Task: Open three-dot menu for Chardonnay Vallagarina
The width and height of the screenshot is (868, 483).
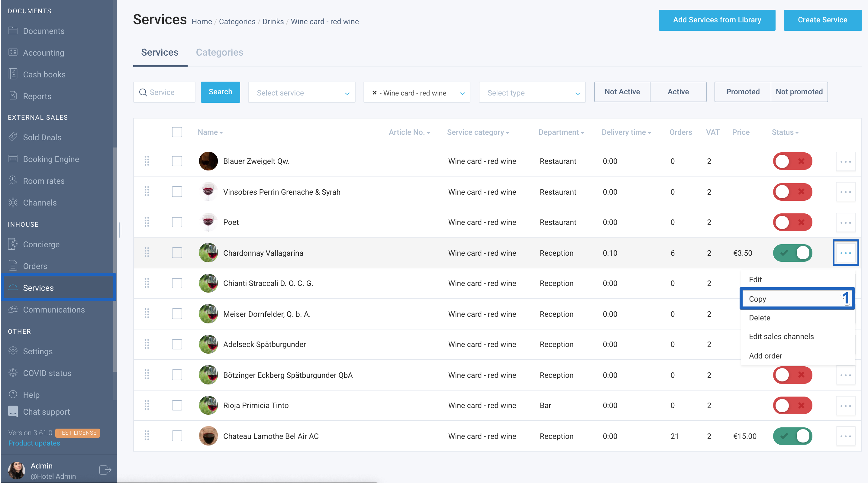Action: click(x=845, y=253)
